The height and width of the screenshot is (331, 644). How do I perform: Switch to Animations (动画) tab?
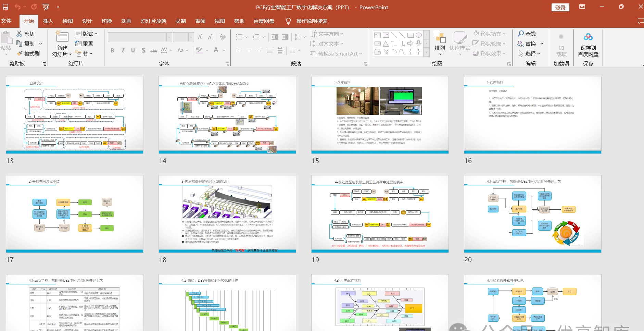click(126, 21)
